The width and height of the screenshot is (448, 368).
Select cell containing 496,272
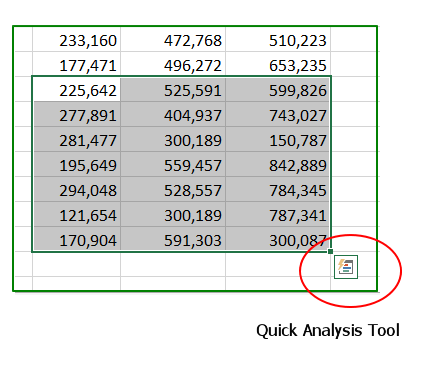click(173, 64)
